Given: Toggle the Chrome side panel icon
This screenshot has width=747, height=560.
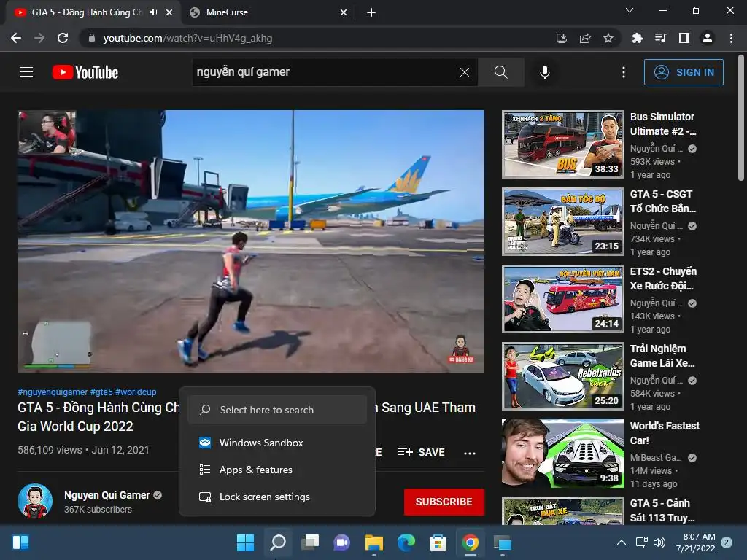Looking at the screenshot, I should tap(684, 38).
